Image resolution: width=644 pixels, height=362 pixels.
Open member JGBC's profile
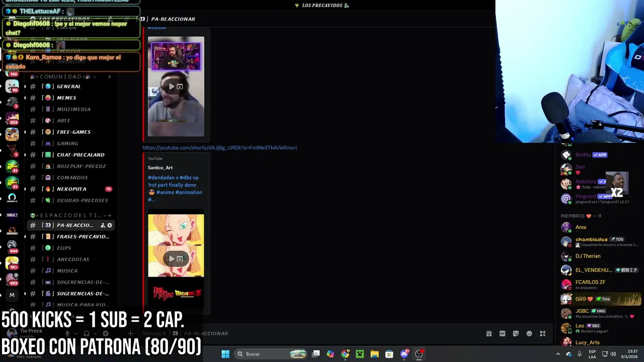(599, 313)
